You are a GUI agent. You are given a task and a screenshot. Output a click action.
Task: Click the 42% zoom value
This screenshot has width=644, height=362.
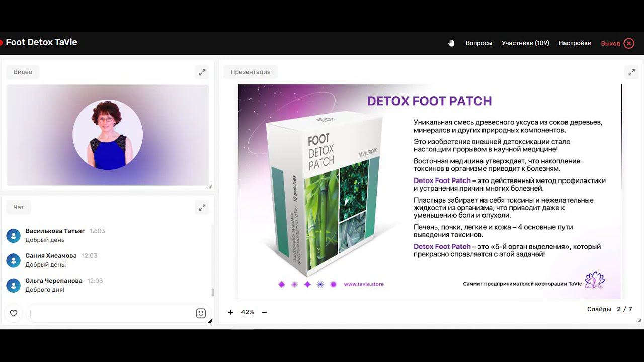click(x=248, y=312)
